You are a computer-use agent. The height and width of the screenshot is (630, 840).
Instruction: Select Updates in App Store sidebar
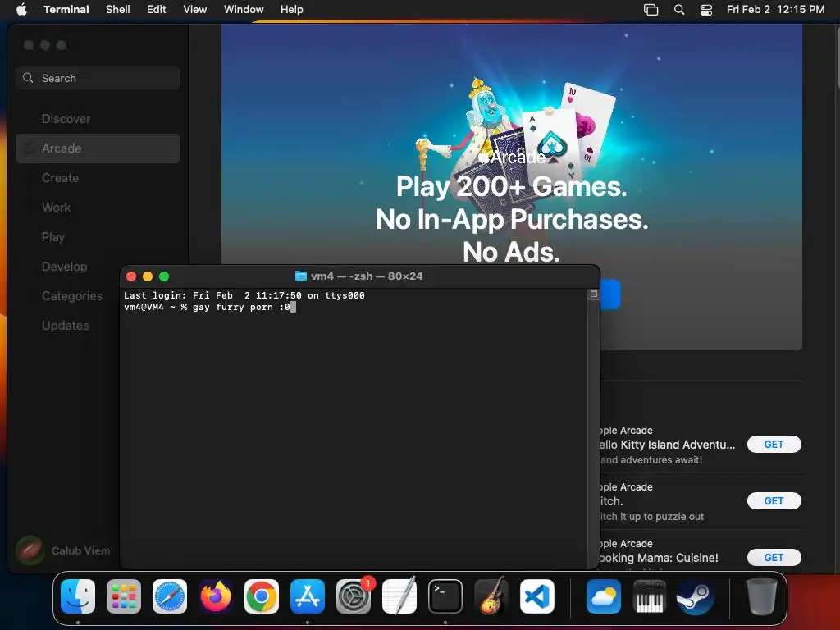(x=67, y=325)
